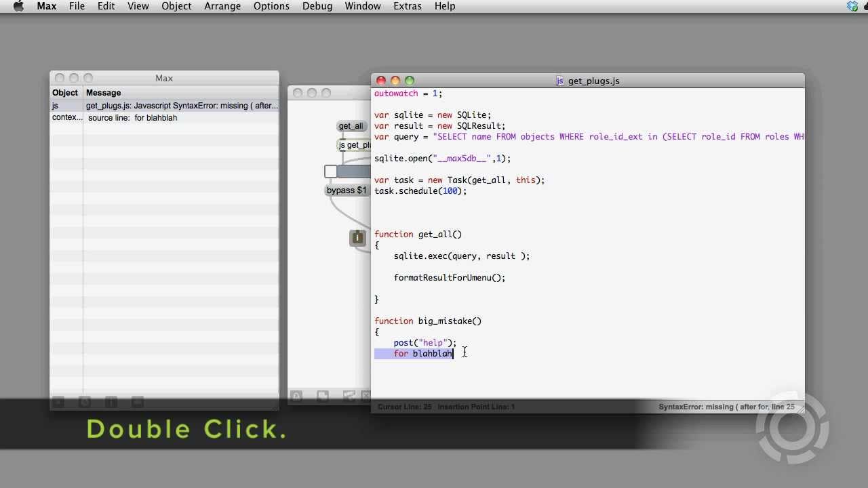The height and width of the screenshot is (488, 868).
Task: Click 'function big_mistake()' declaration
Action: [x=428, y=321]
